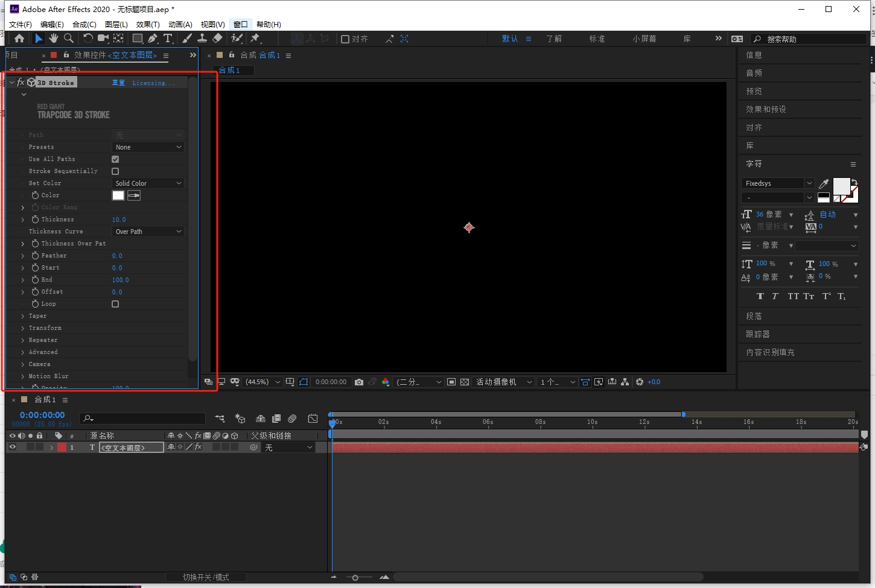The height and width of the screenshot is (588, 875).
Task: Enable Stroke Sequentially checkbox
Action: coord(115,171)
